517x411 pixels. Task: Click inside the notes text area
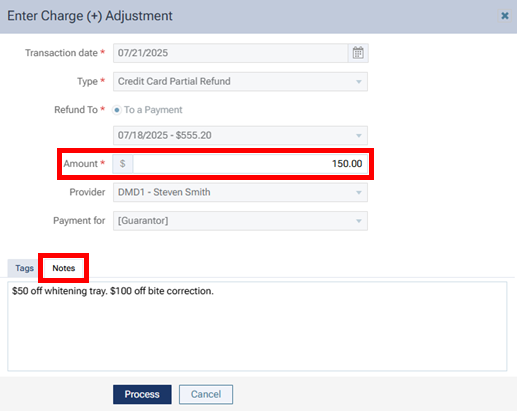257,326
